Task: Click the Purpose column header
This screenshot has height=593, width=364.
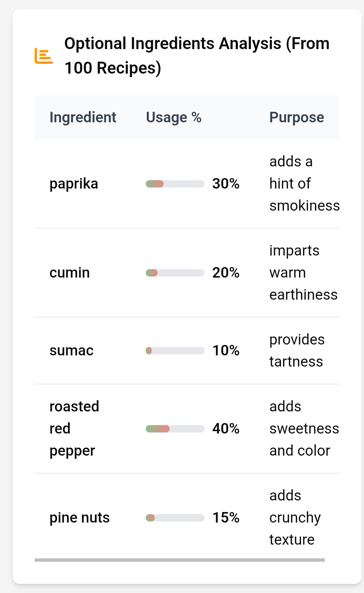Action: tap(296, 117)
